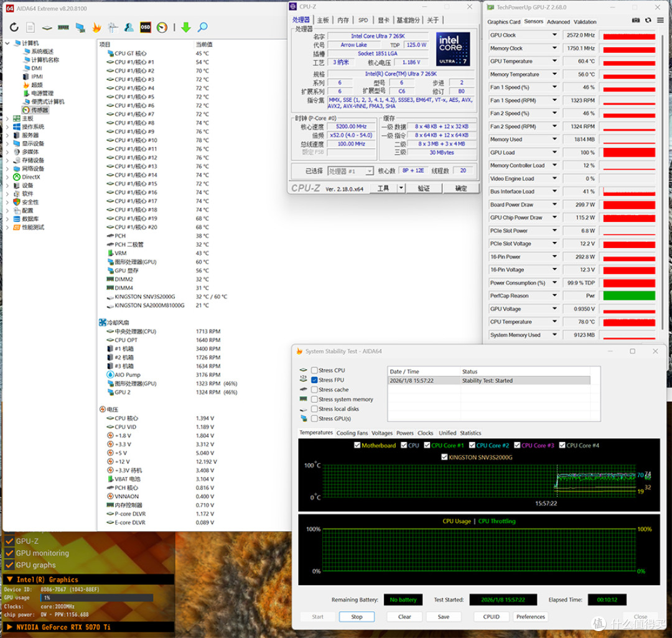Open the CPU Temperature dropdown in GPU-Z
The width and height of the screenshot is (672, 638).
pos(554,321)
